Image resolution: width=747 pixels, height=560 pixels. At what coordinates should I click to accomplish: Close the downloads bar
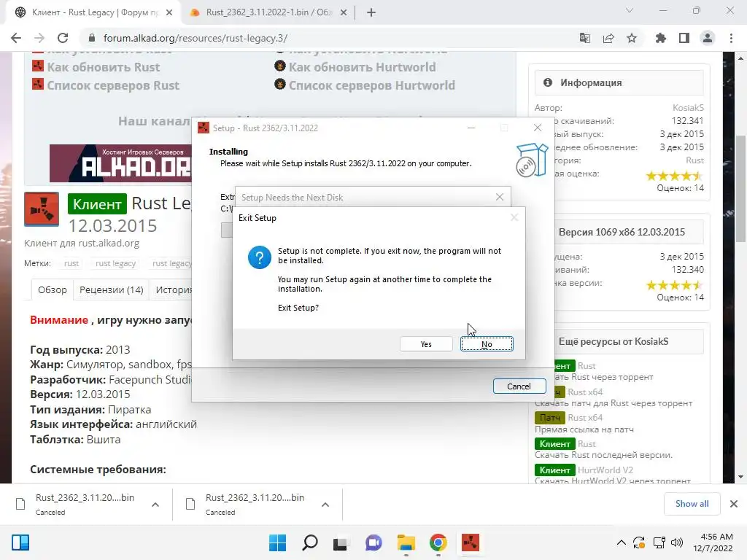[x=734, y=504]
